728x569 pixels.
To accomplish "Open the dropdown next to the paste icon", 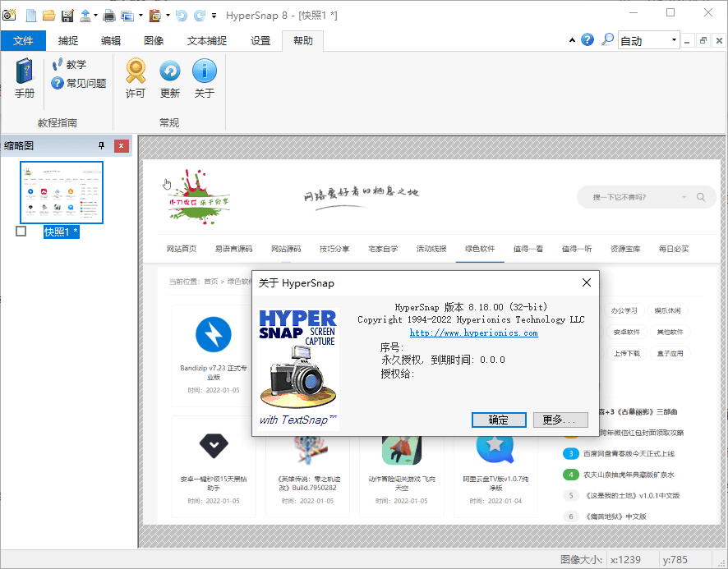I will coord(166,15).
